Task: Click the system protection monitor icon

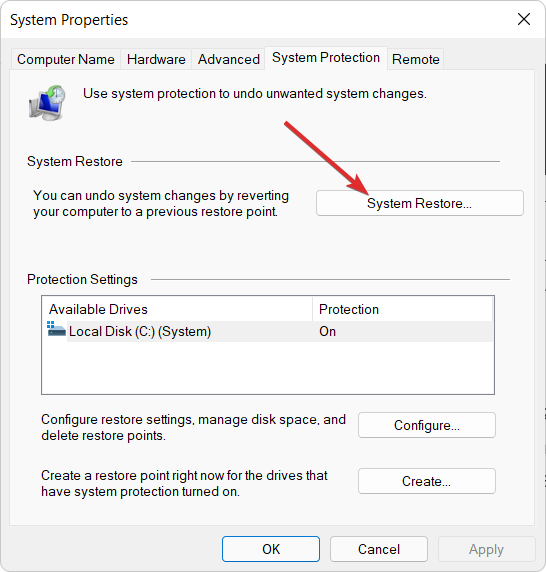Action: click(47, 103)
